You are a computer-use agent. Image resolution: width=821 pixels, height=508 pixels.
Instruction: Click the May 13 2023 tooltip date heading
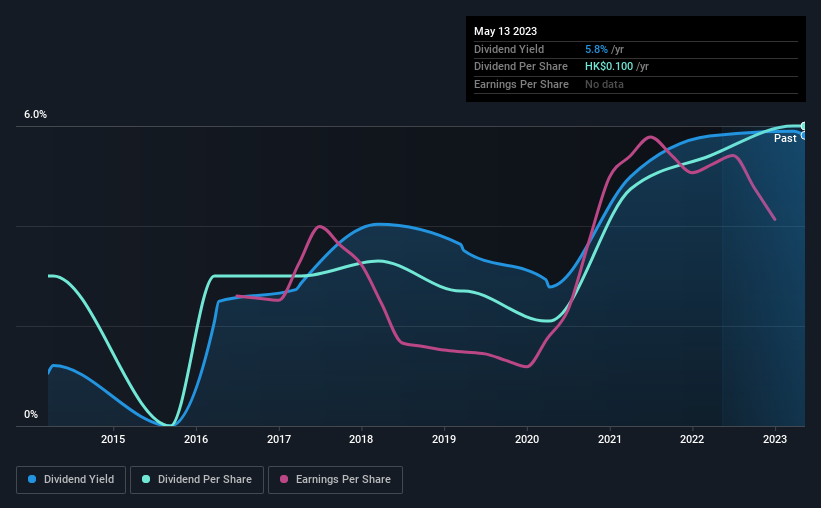pyautogui.click(x=505, y=31)
